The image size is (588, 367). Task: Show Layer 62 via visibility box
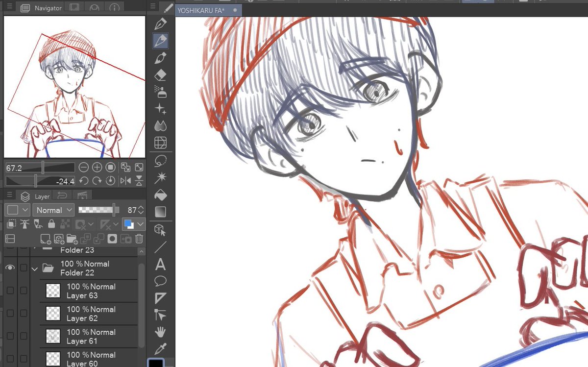[x=10, y=314]
